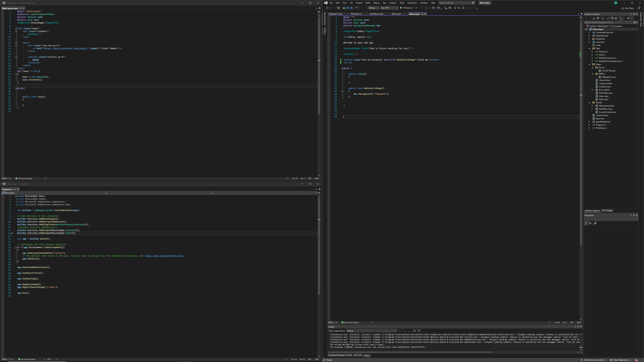Select Index.razor in Solution Explorer tree
The width and height of the screenshot is (644, 362).
tap(604, 96)
